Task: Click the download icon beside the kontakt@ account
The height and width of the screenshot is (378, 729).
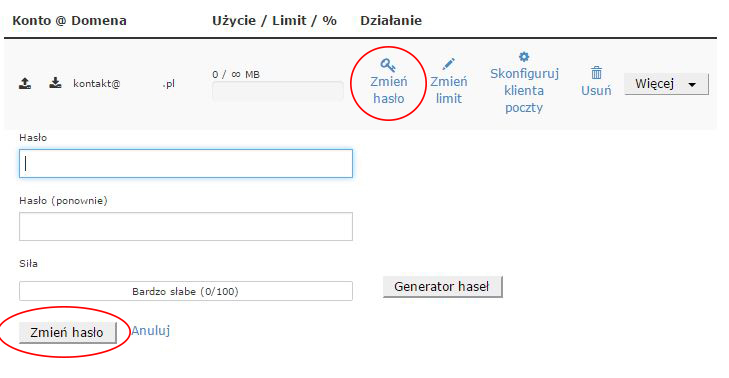Action: [55, 83]
